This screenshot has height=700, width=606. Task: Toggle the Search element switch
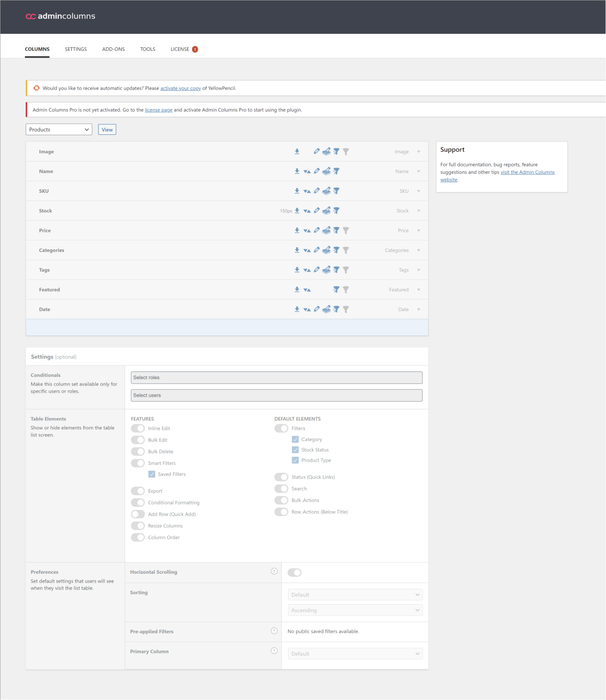(282, 489)
